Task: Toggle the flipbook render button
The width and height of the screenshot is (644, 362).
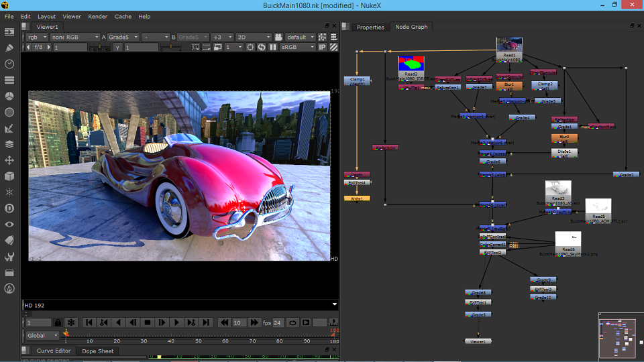Action: point(306,322)
